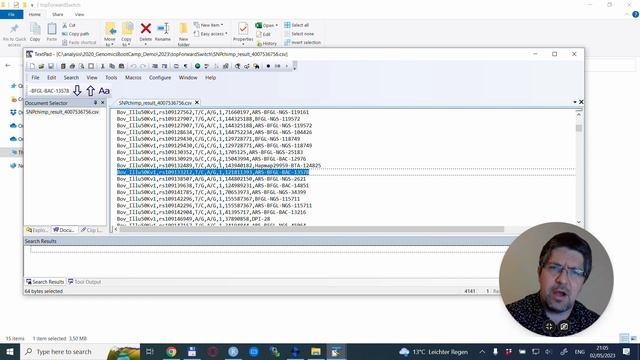Click Select all in File Explorer ribbon
Image resolution: width=640 pixels, height=360 pixels.
coord(297,25)
